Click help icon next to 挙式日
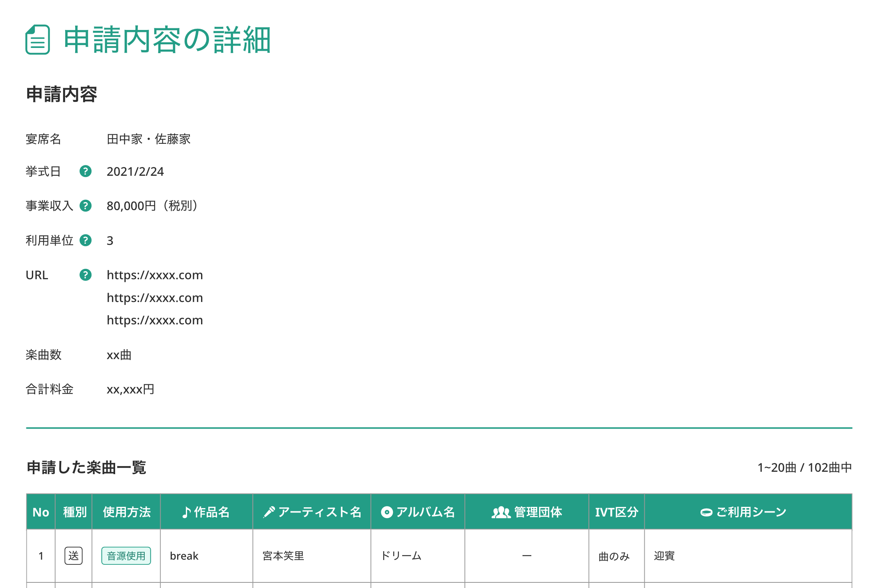This screenshot has height=588, width=877. (86, 171)
